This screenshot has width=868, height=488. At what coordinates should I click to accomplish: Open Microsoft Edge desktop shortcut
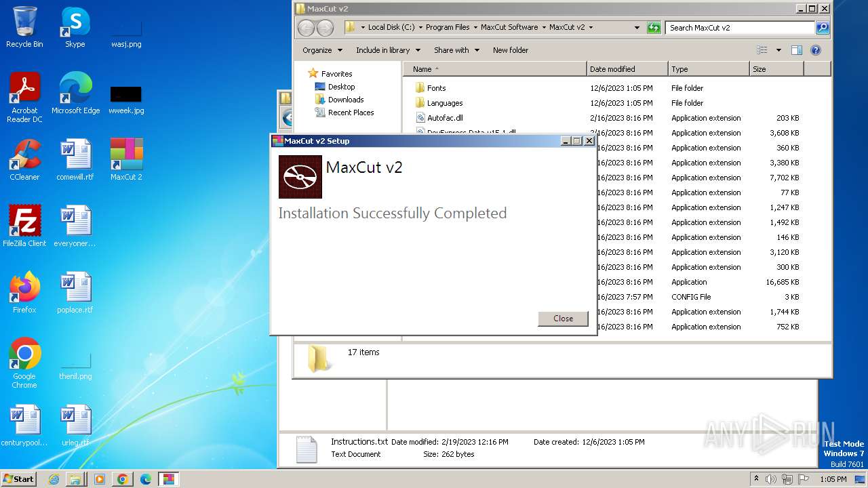pos(75,94)
